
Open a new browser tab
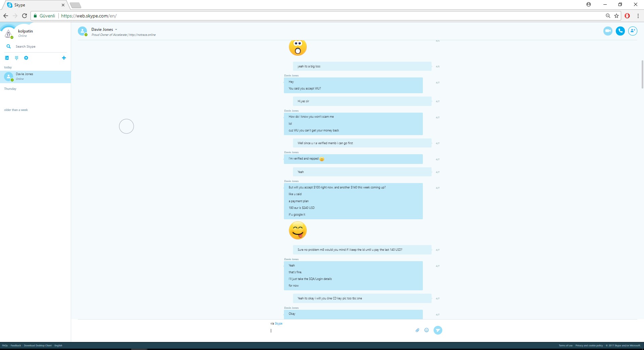pyautogui.click(x=76, y=5)
